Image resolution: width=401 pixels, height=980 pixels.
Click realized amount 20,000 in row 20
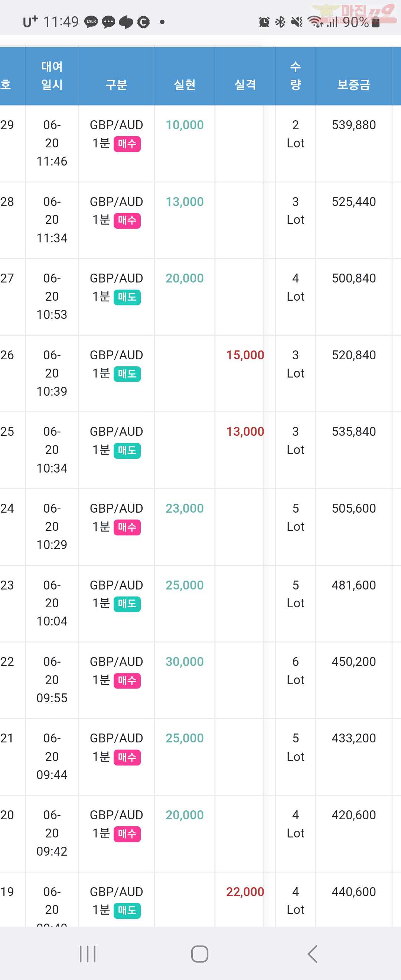tap(185, 815)
